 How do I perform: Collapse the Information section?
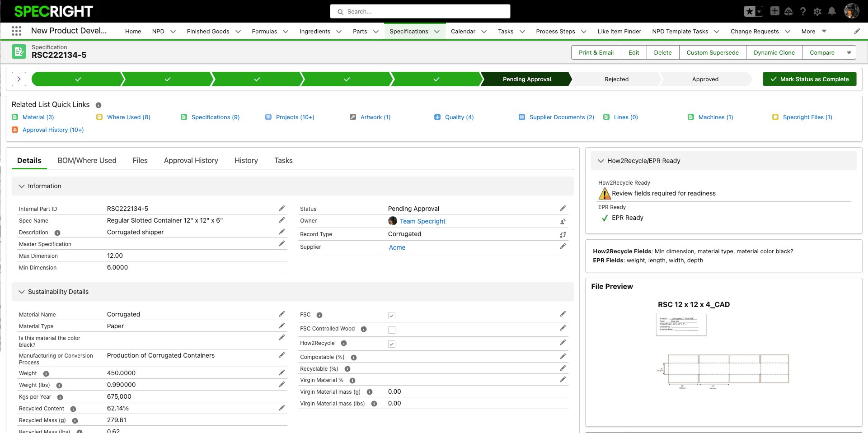point(22,186)
